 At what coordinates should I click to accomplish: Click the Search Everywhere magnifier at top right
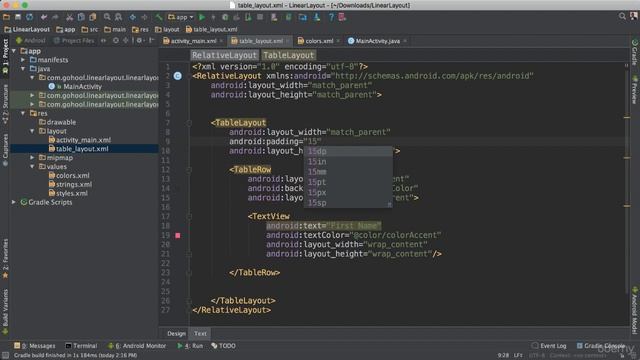tap(622, 16)
